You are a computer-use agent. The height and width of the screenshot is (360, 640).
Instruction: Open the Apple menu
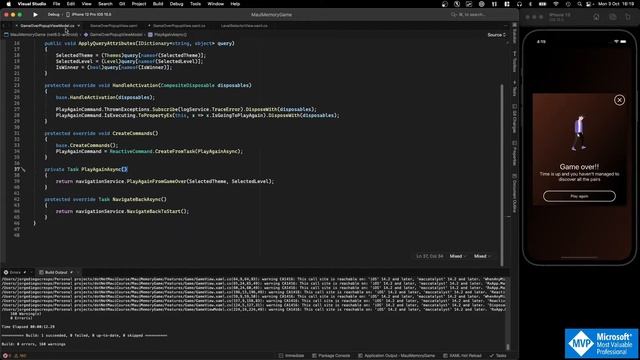click(8, 4)
